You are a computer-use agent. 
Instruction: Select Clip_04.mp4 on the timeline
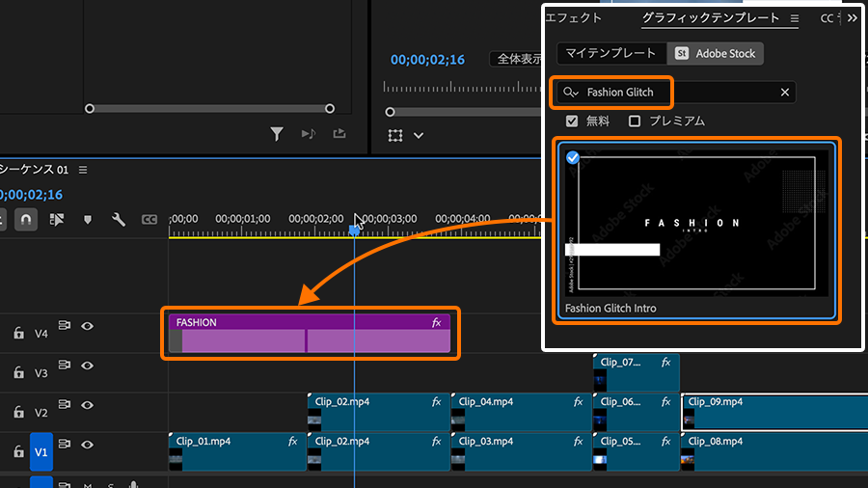pyautogui.click(x=522, y=412)
